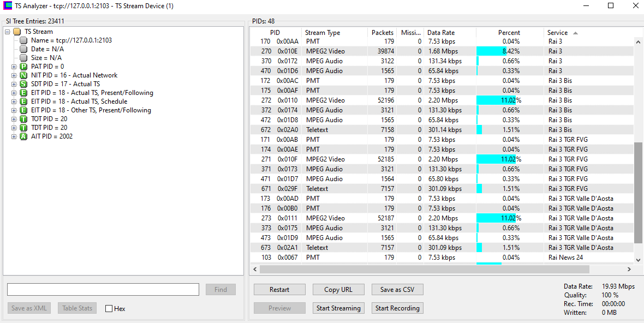Viewport: 644px width, 323px height.
Task: Click the green S icon for SDT
Action: tap(23, 84)
